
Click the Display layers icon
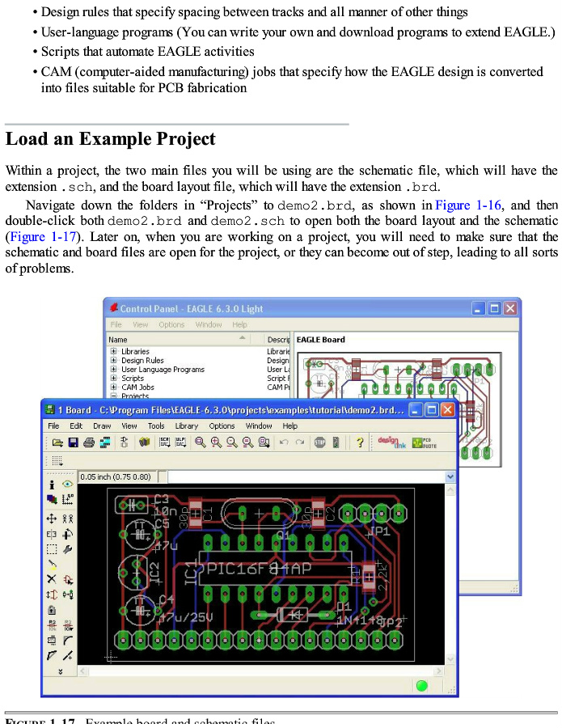[52, 500]
